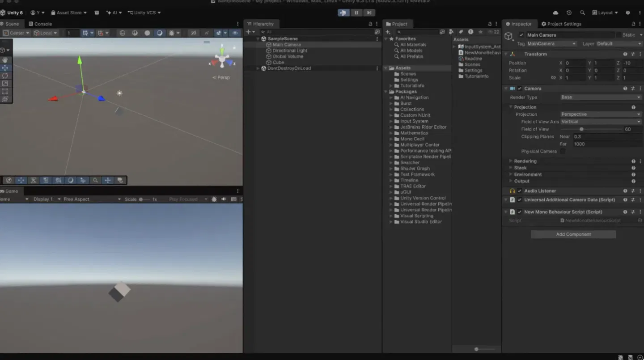
Task: Toggle the Static checkbox
Action: [619, 35]
